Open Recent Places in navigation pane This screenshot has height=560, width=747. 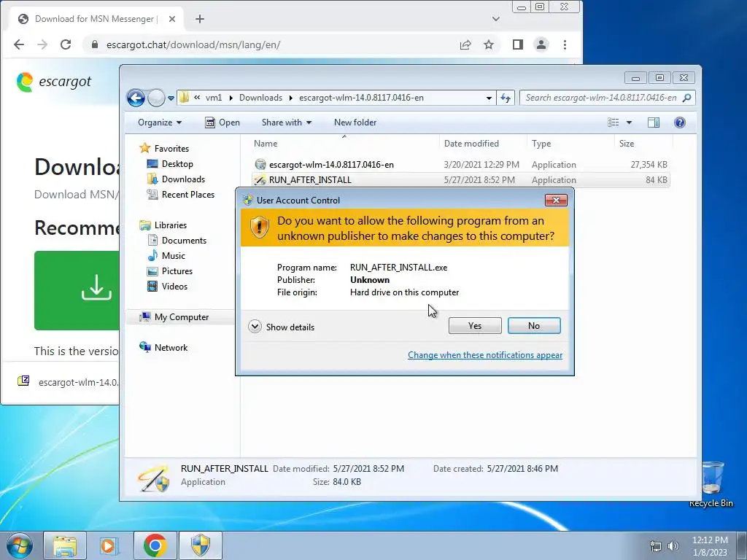click(181, 194)
